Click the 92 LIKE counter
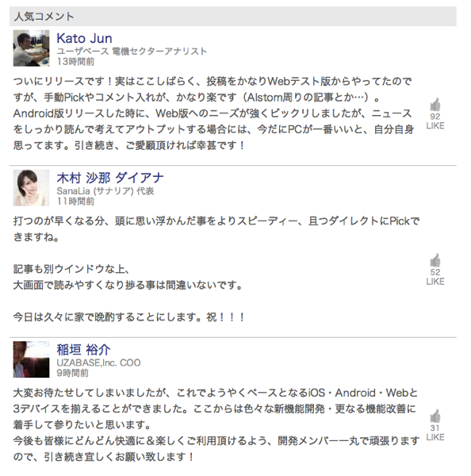Image resolution: width=471 pixels, height=476 pixels. [435, 121]
